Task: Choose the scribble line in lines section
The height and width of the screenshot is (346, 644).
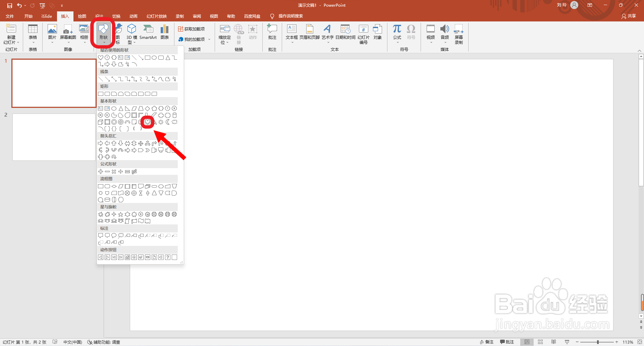Action: [x=174, y=79]
